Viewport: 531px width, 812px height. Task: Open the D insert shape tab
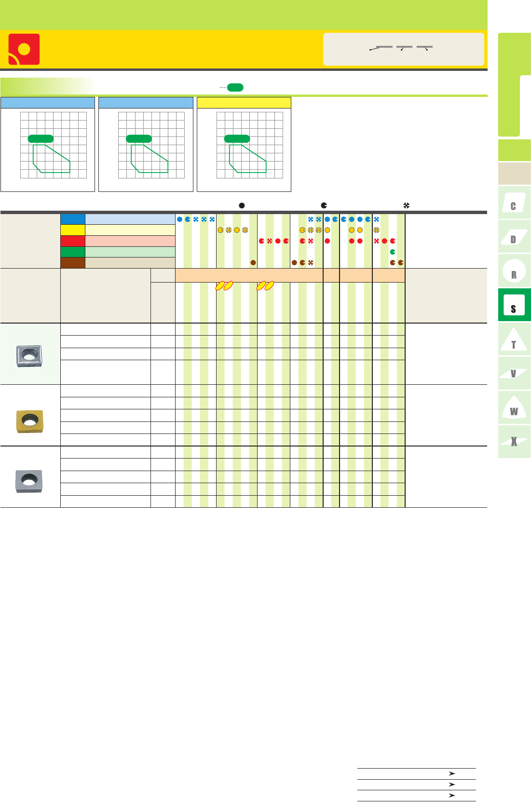(514, 237)
